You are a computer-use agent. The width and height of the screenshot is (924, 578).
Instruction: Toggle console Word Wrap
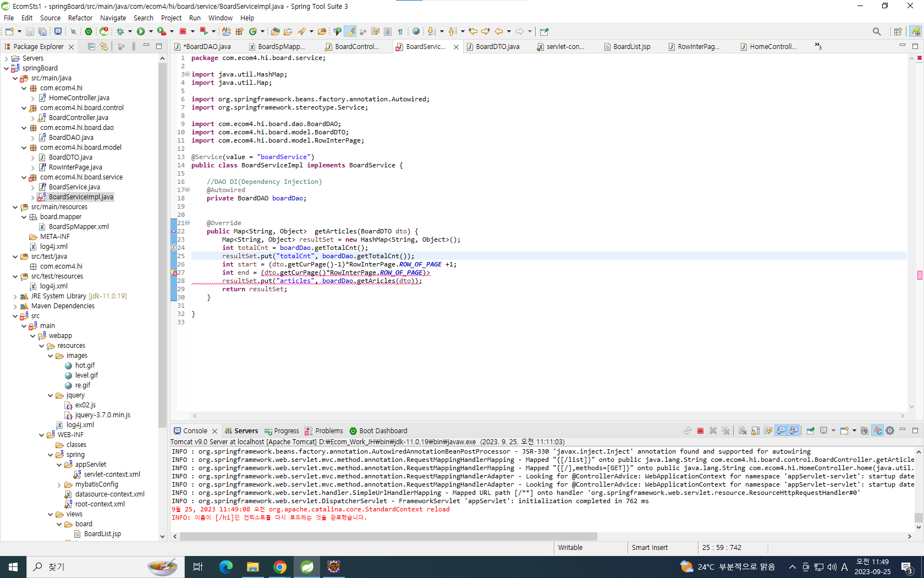(x=768, y=431)
